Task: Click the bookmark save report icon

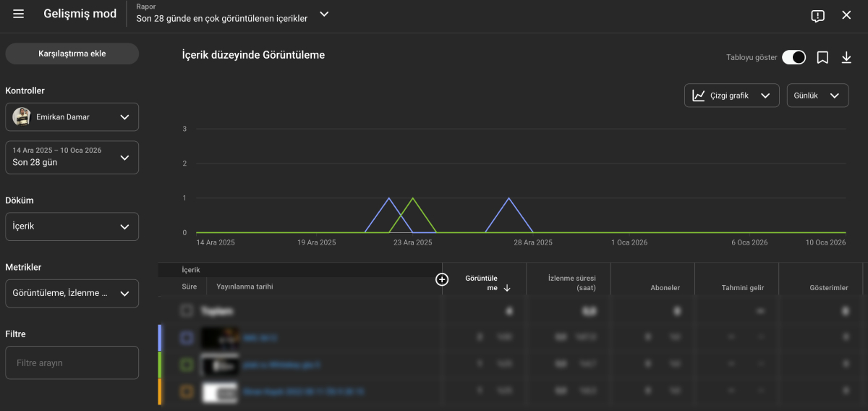Action: [x=822, y=58]
